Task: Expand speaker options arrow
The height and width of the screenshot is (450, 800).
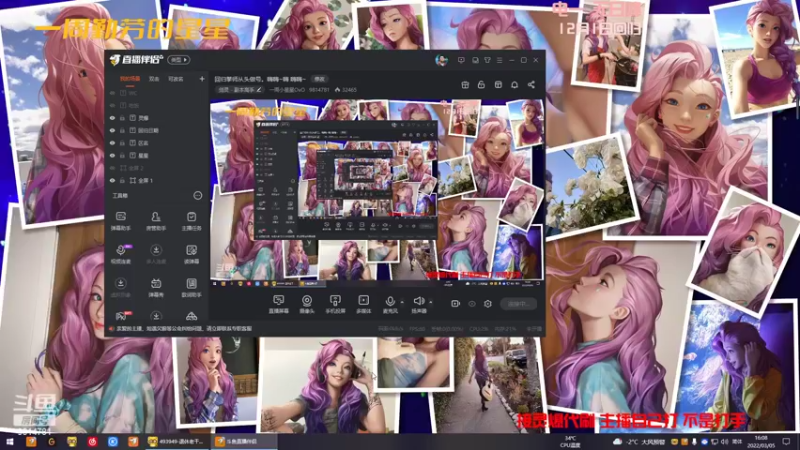Action: pos(431,302)
